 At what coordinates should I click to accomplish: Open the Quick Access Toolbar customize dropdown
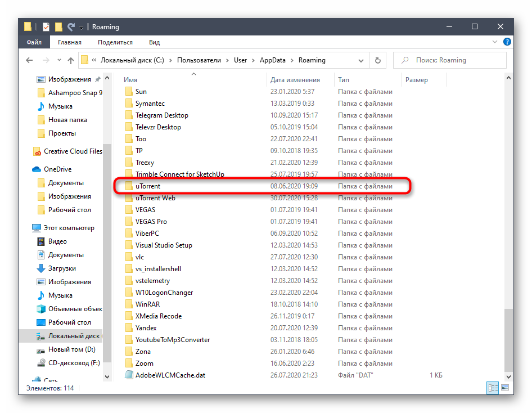82,27
